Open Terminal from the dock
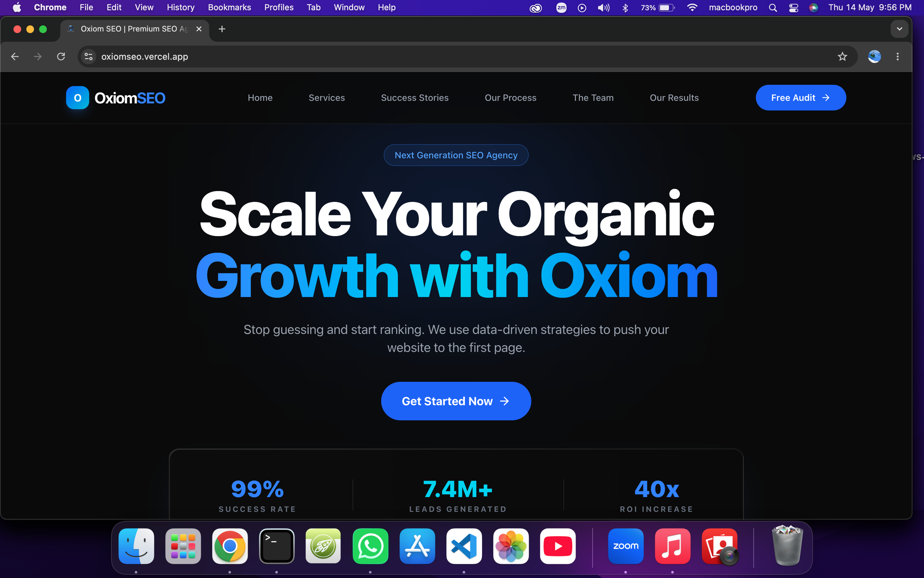This screenshot has width=924, height=578. (x=277, y=546)
